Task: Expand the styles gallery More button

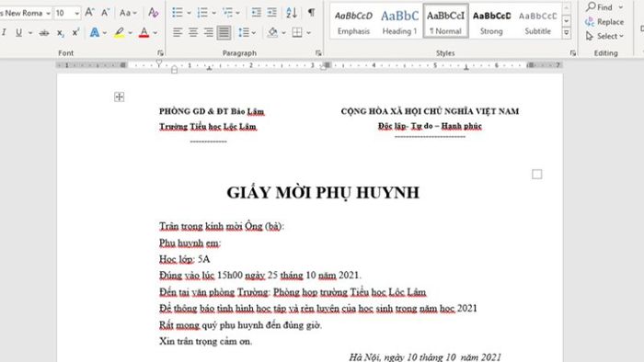Action: click(x=567, y=33)
